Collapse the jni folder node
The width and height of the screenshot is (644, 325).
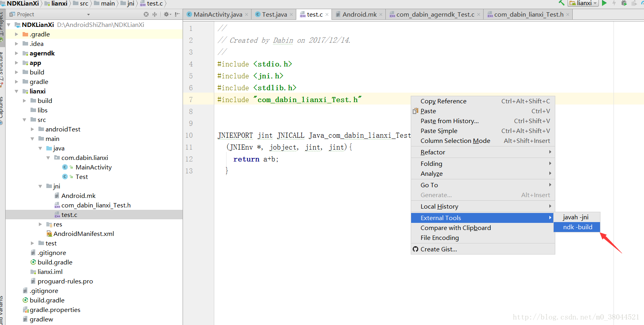40,186
